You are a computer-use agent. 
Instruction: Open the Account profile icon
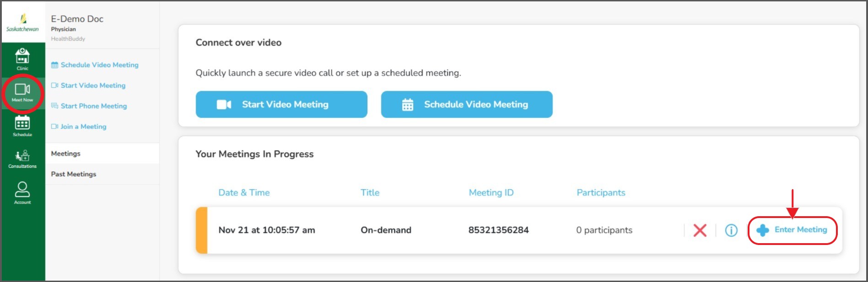point(22,192)
